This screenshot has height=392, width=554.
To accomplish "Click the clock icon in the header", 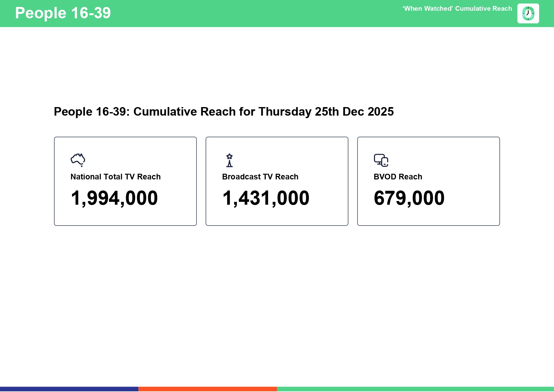I will tap(528, 14).
